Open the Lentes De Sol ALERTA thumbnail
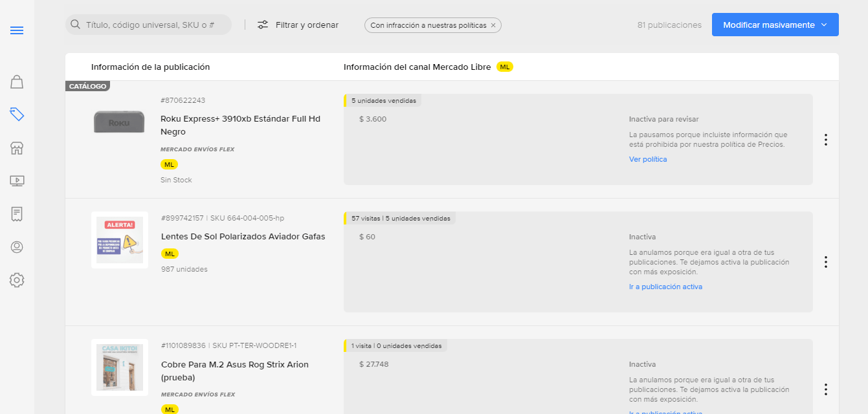868x414 pixels. (120, 240)
